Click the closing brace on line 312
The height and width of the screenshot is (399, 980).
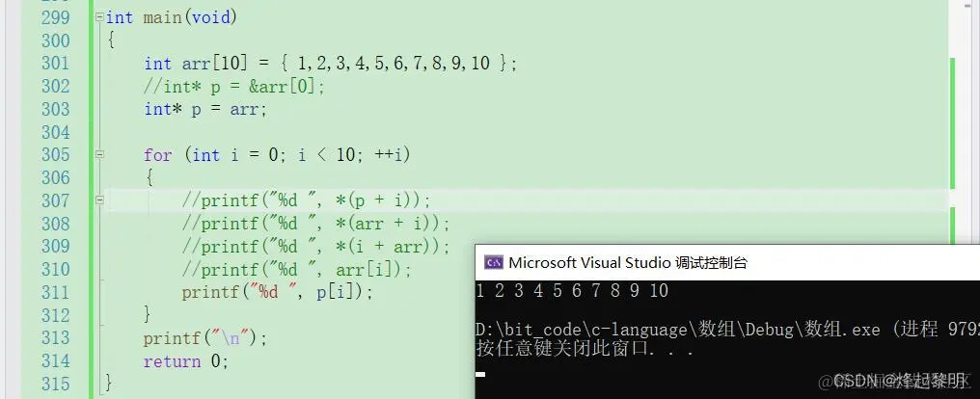149,315
